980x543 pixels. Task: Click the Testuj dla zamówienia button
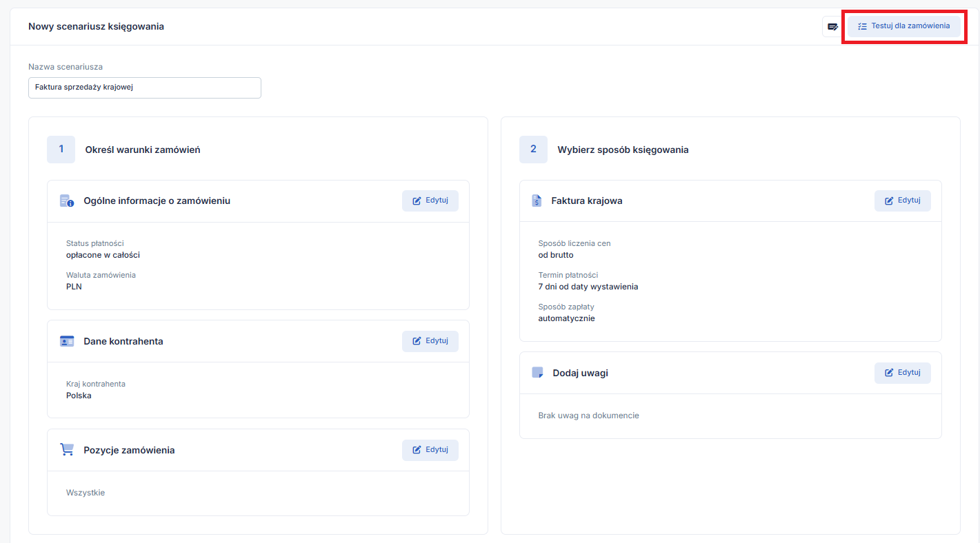tap(903, 26)
